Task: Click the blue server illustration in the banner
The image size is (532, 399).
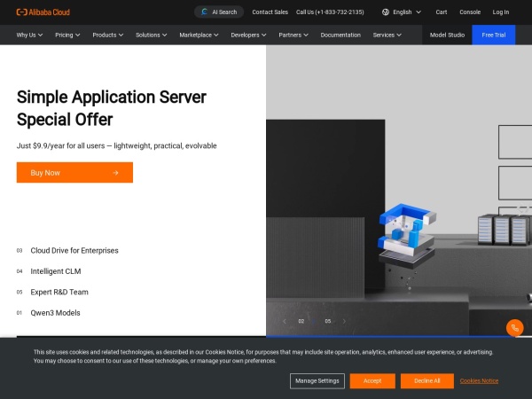Action: click(406, 235)
